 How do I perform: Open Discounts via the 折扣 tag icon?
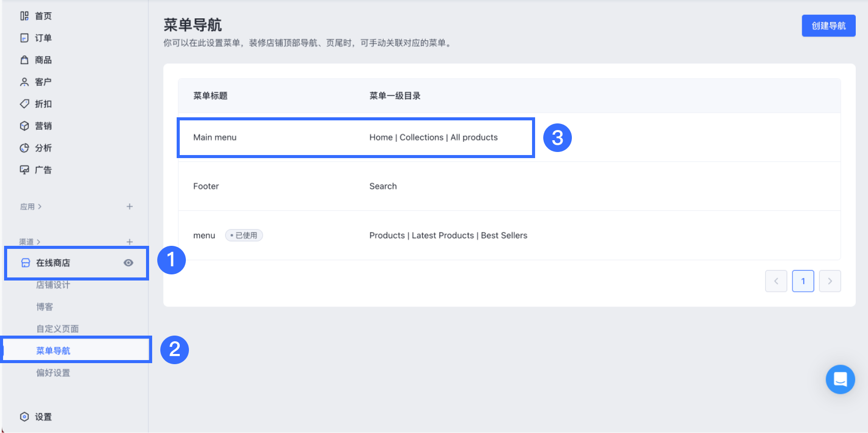(x=25, y=104)
